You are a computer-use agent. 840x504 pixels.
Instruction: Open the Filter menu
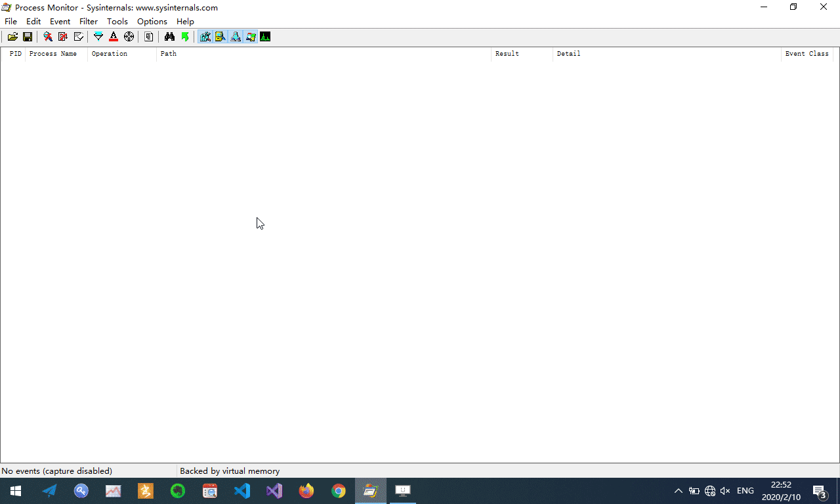[88, 21]
